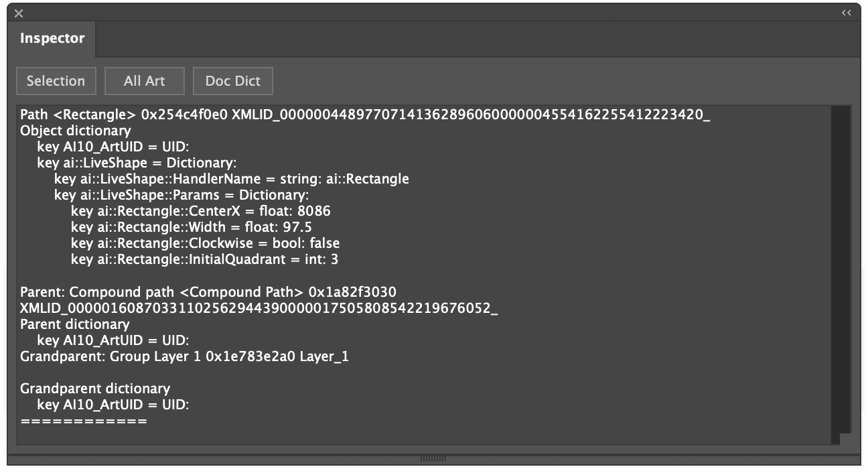868x475 pixels.
Task: Select the HandlerName string entry
Action: (x=232, y=179)
